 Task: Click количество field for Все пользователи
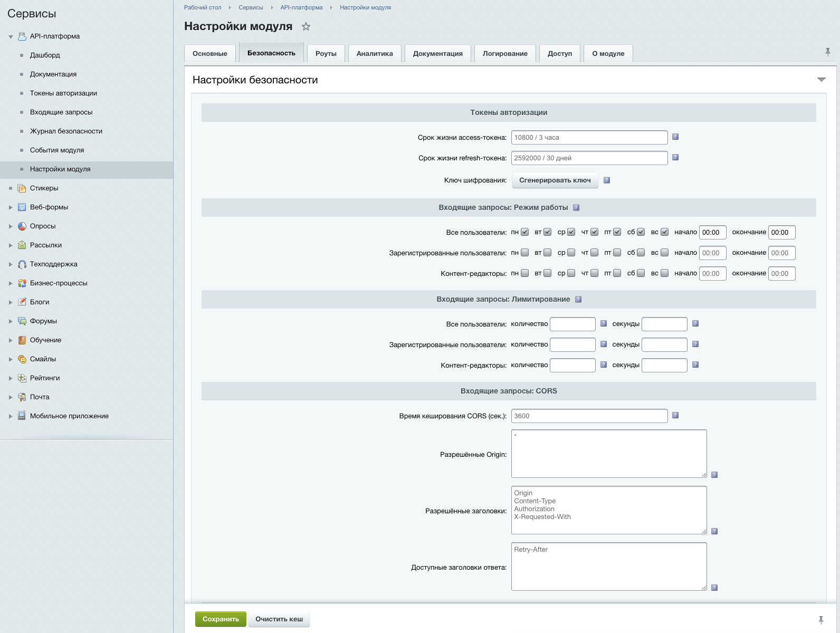click(x=572, y=324)
